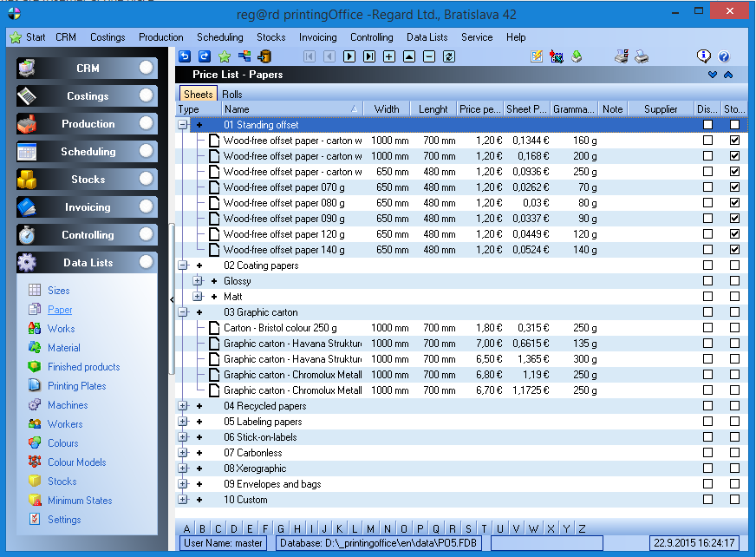Screen dimensions: 756x557
Task: Expand the Glossy subgroup
Action: (198, 281)
